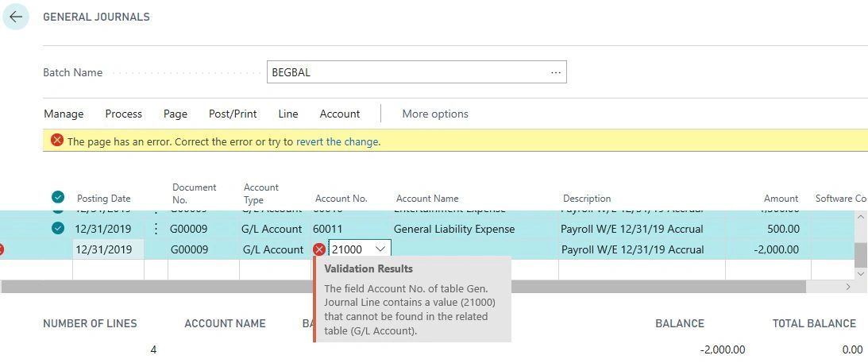Open the Post/Print menu
Viewport: 868px width, 363px height.
coord(233,114)
